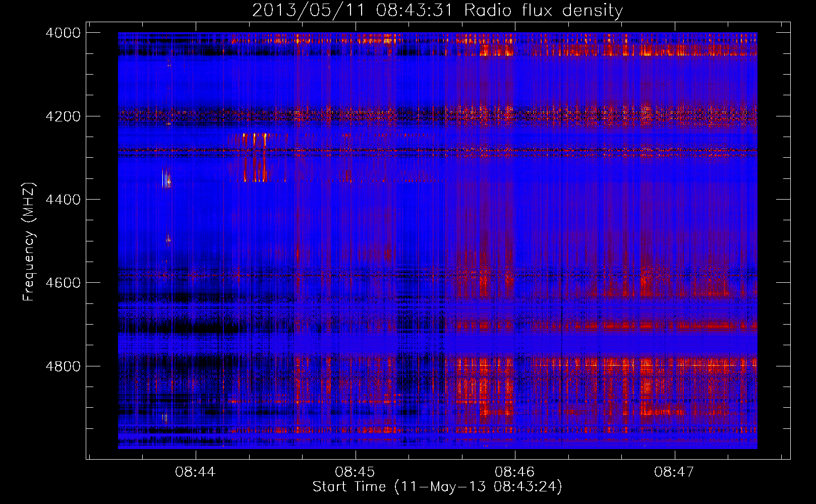Click the 08:46 time axis label

coord(514,472)
